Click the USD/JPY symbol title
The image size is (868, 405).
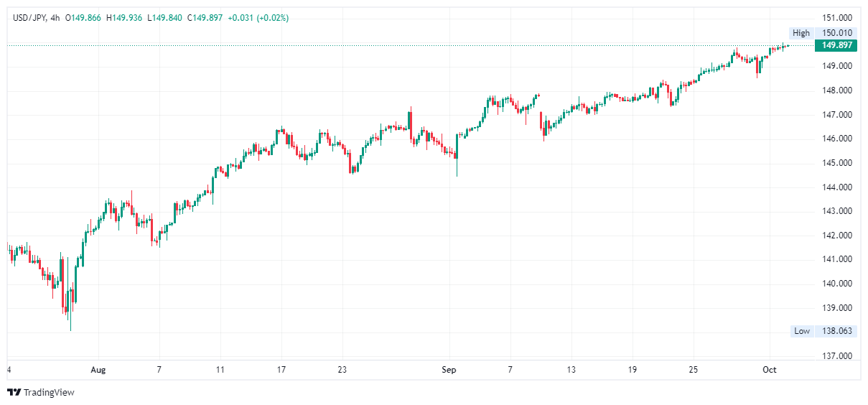[28, 18]
